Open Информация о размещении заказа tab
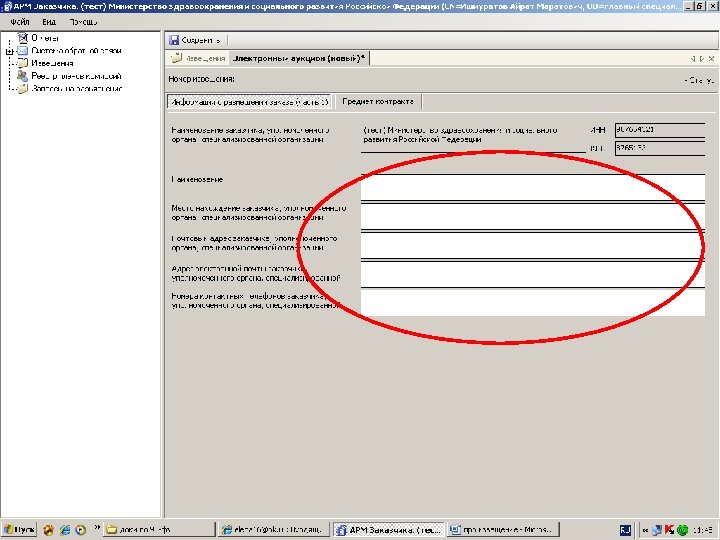Image resolution: width=720 pixels, height=540 pixels. 250,102
